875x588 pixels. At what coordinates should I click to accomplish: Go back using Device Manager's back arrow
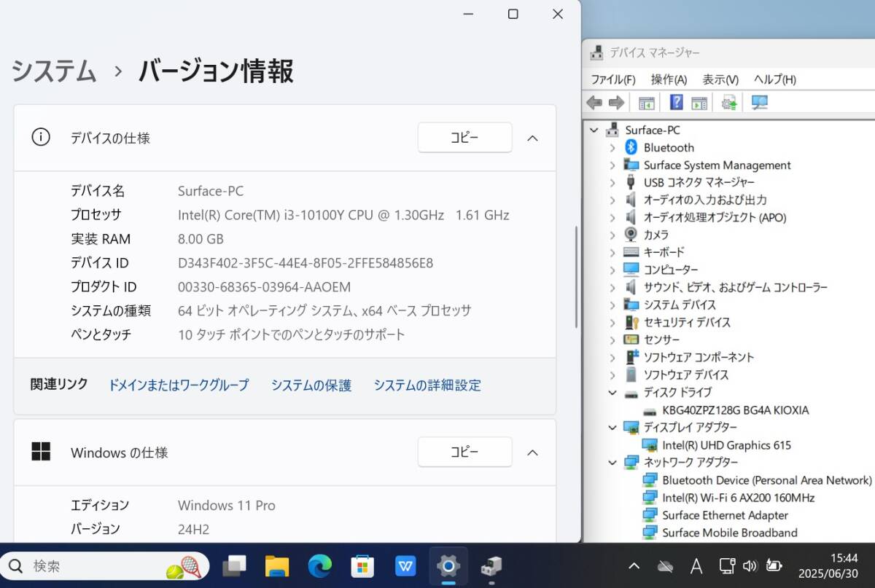point(594,103)
